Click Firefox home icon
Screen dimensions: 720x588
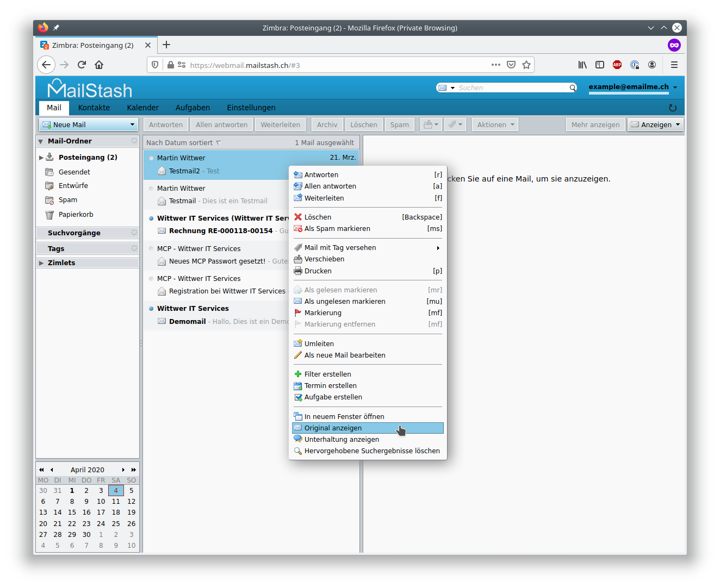click(x=99, y=65)
